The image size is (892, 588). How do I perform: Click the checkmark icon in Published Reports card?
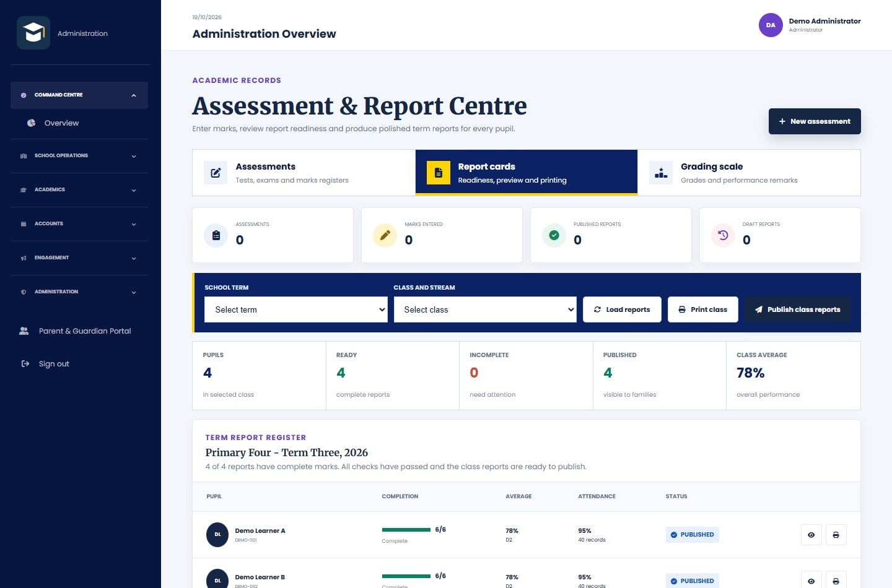coord(554,235)
